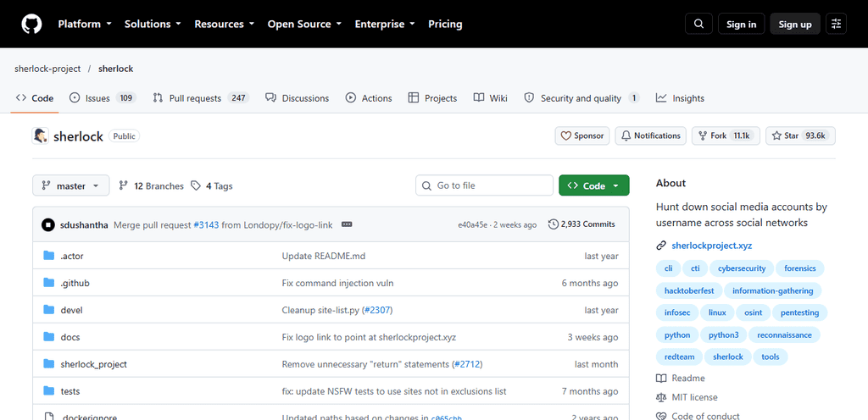Click the sdushantha avatar in commit row
Screen dimensions: 868x420
click(48, 224)
